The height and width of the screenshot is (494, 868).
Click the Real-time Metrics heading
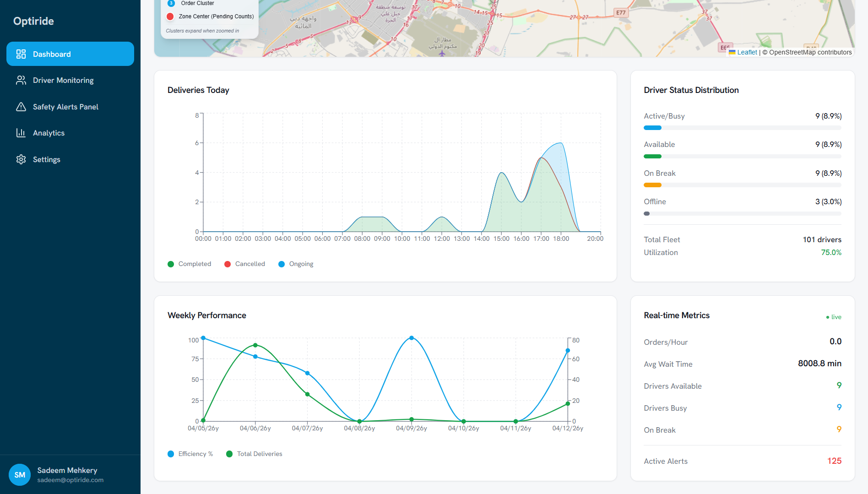(677, 315)
